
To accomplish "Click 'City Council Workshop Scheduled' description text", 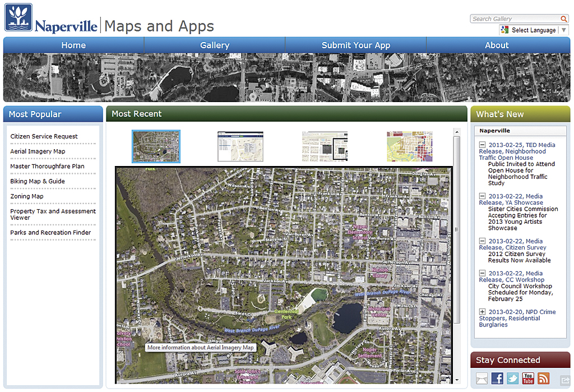I will [520, 292].
